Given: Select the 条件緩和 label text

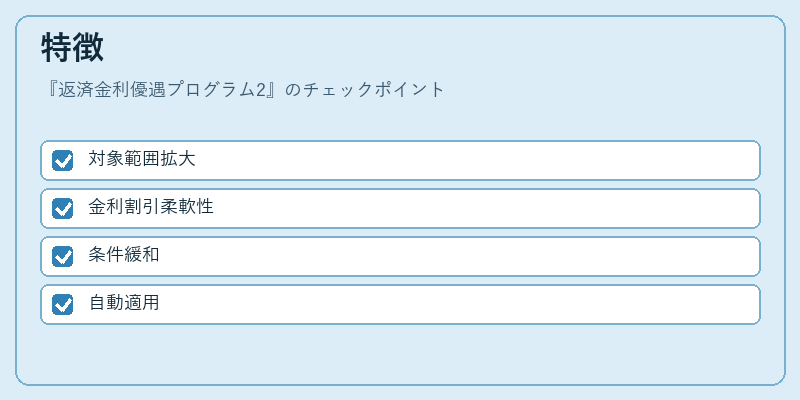Looking at the screenshot, I should pos(123,255).
